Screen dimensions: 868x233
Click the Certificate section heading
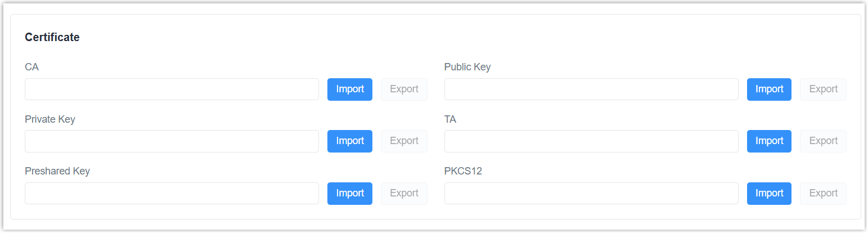pyautogui.click(x=52, y=38)
